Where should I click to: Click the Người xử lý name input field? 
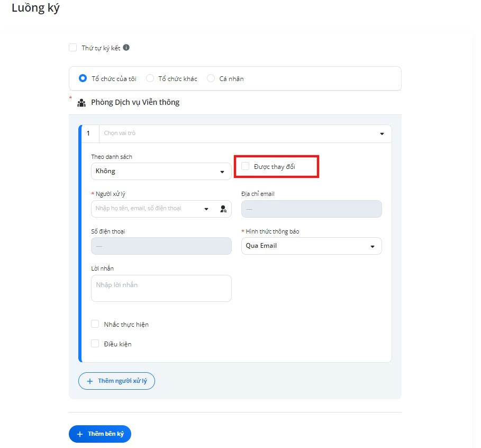point(147,209)
